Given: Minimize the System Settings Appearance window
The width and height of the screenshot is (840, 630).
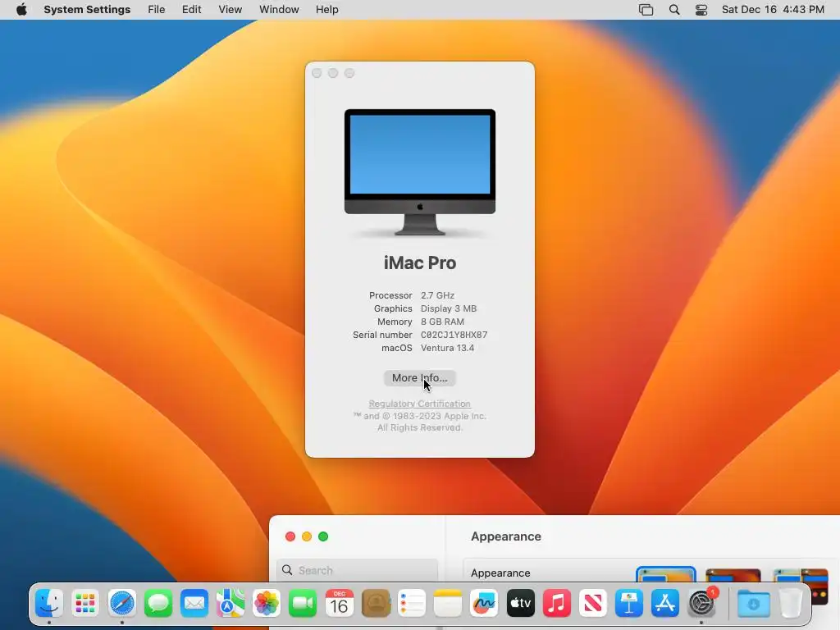Looking at the screenshot, I should pos(307,536).
